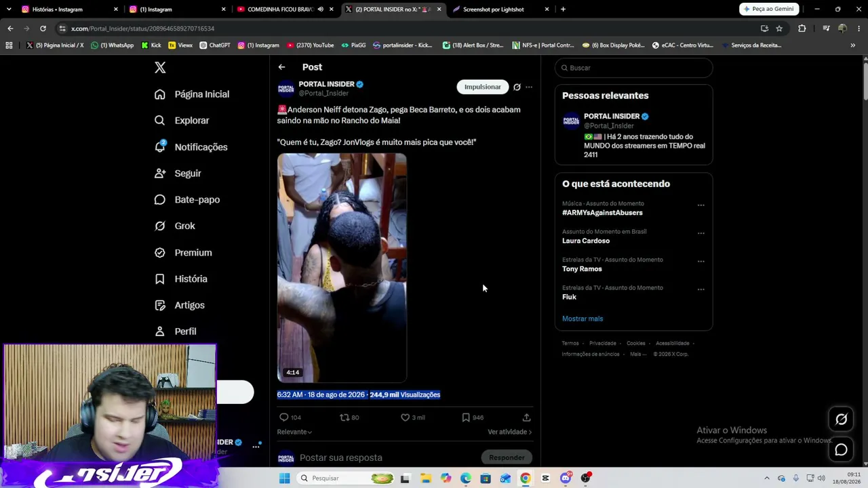Open the Chrome apps grid in bookmarks bar
Viewport: 868px width, 488px height.
tap(9, 45)
